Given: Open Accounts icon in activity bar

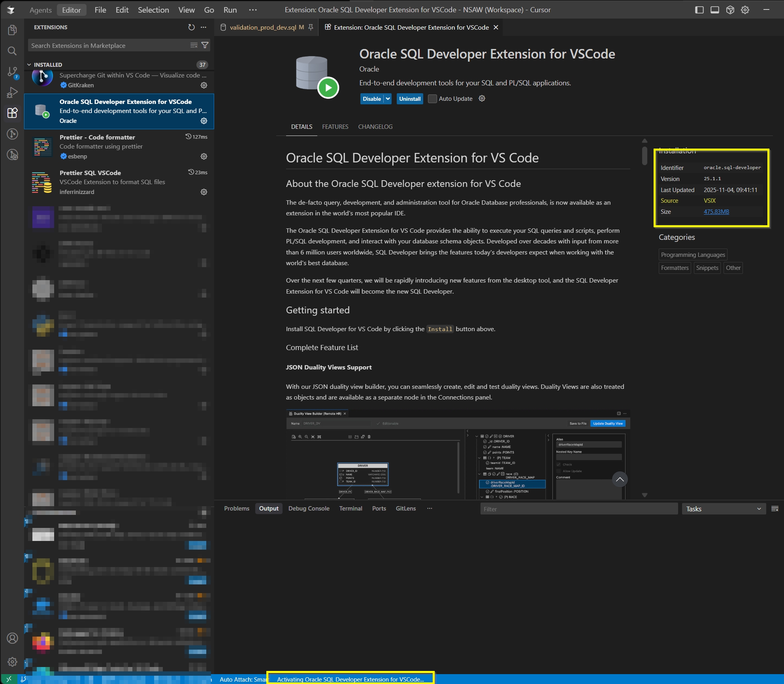Looking at the screenshot, I should pyautogui.click(x=12, y=638).
